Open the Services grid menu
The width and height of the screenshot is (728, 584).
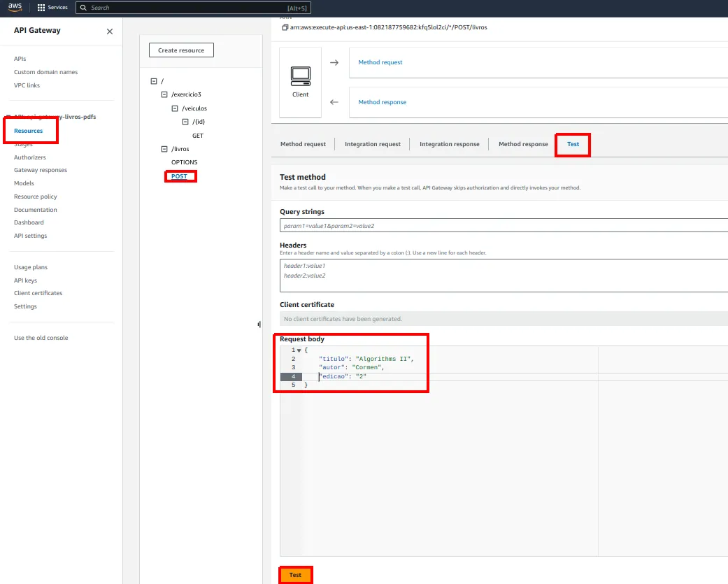tap(41, 8)
